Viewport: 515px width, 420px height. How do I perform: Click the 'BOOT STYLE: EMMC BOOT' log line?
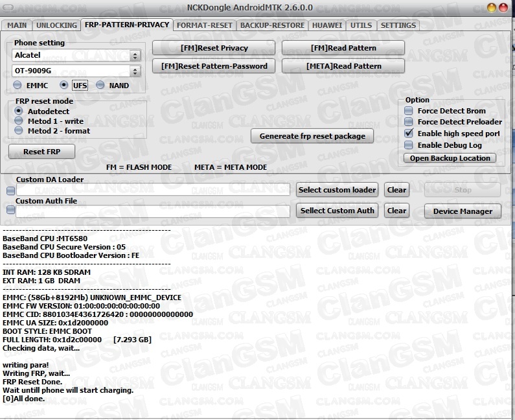[47, 331]
